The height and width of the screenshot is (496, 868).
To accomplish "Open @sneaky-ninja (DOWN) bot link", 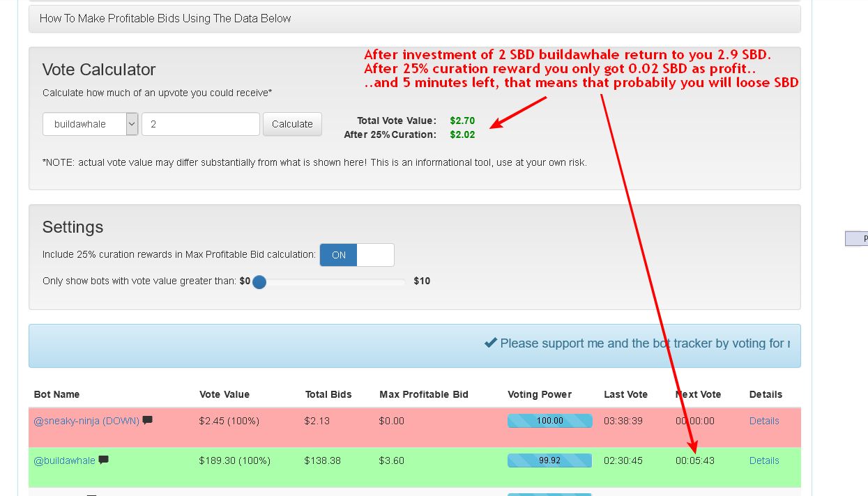I will pyautogui.click(x=86, y=421).
